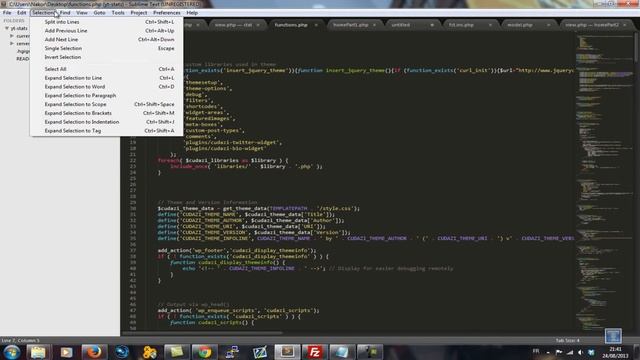
Task: Click the minimap code overview
Action: (604, 182)
